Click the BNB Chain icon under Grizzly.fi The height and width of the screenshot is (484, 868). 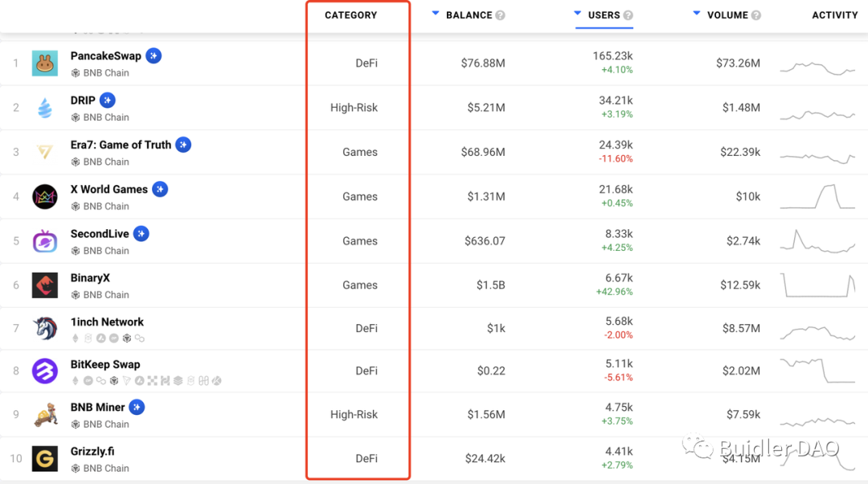pos(76,469)
